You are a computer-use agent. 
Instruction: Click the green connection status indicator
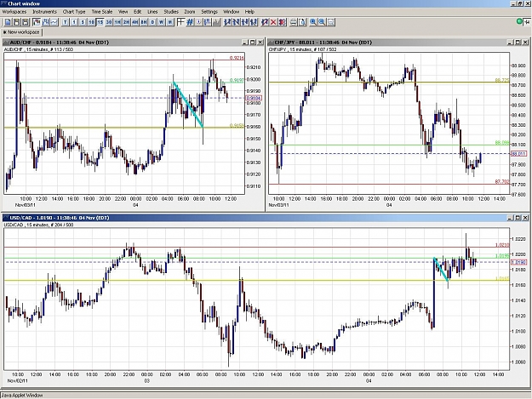(519, 22)
